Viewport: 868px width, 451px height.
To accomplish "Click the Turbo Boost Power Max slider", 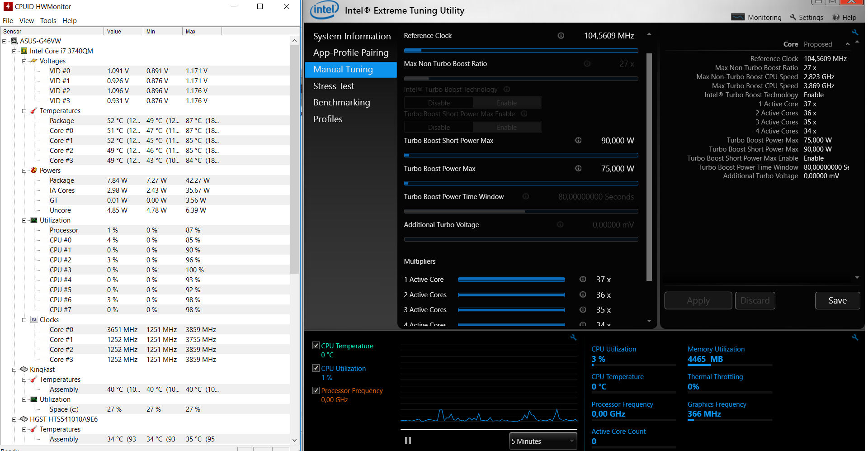I will (521, 183).
